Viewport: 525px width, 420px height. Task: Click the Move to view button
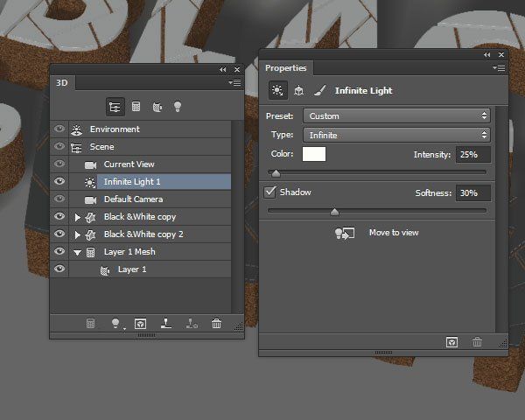point(394,233)
